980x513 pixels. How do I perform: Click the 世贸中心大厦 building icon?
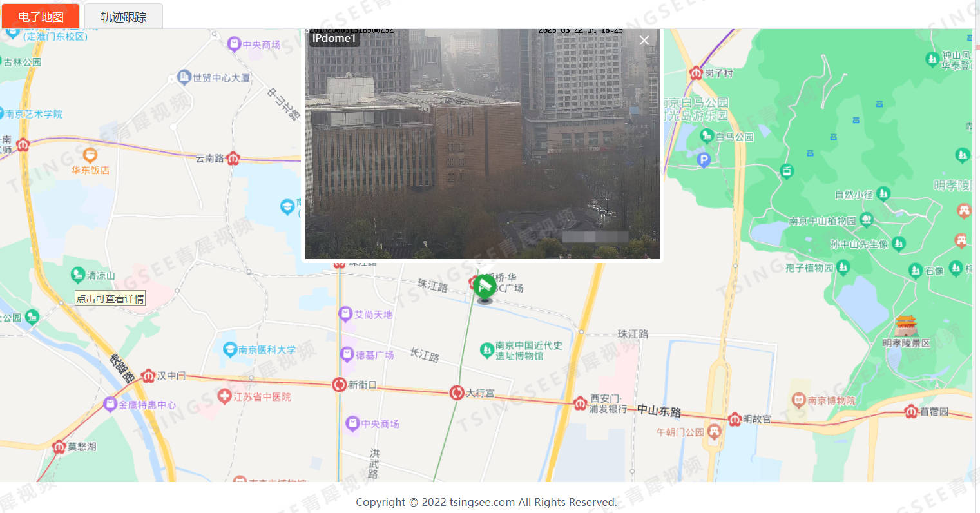184,77
